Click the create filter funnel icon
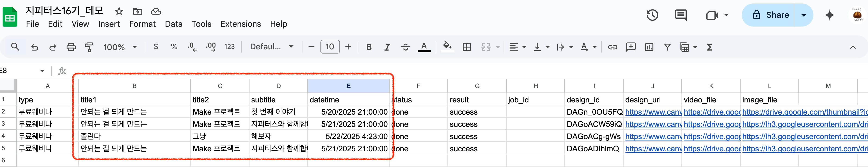This screenshot has width=868, height=167. point(667,47)
